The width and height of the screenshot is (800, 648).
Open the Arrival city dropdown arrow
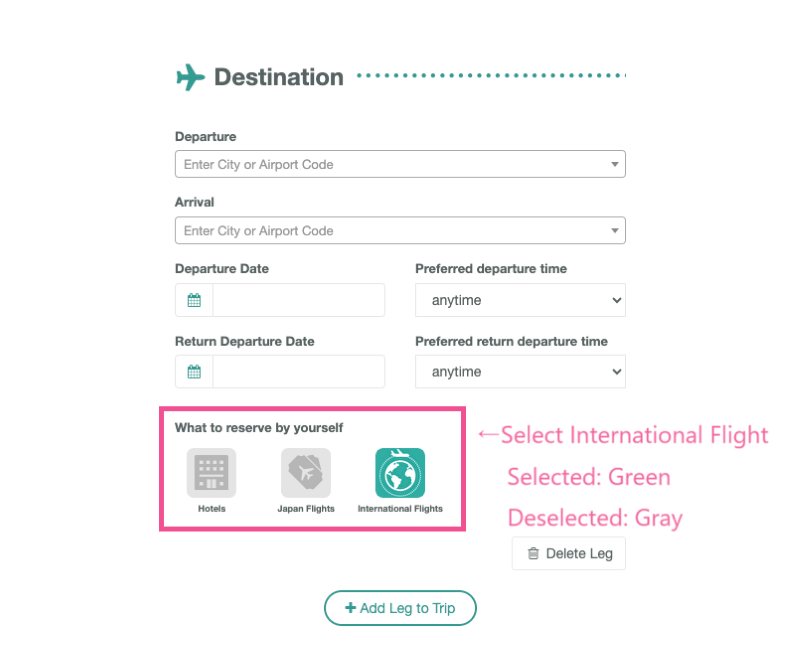pyautogui.click(x=615, y=231)
